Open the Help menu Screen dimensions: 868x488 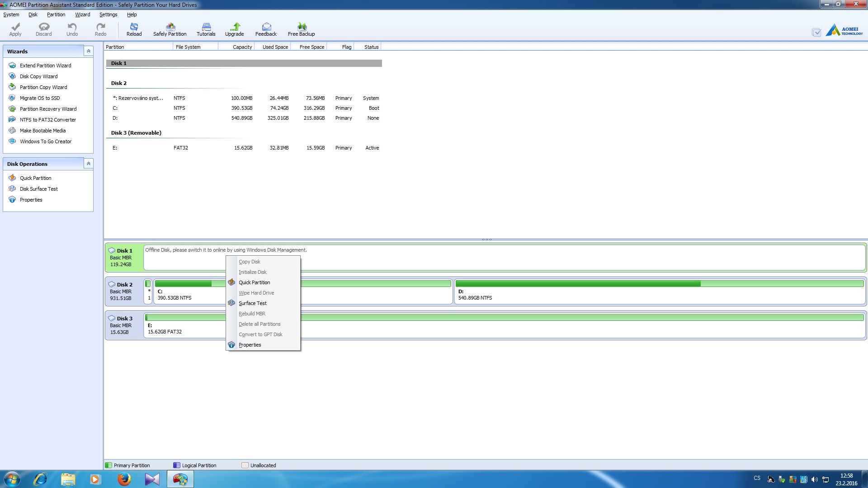coord(132,14)
